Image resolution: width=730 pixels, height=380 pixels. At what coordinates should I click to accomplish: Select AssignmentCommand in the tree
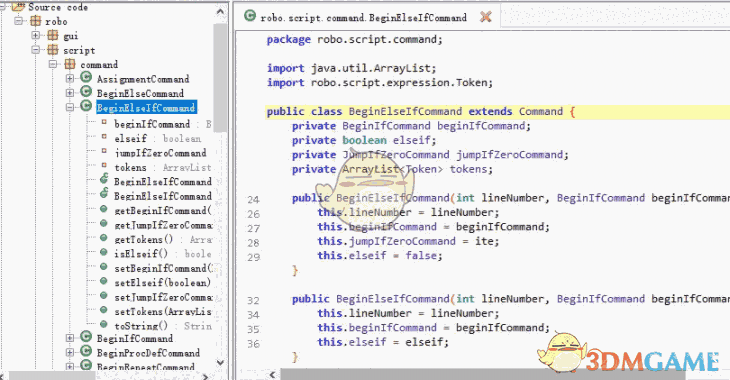tap(143, 79)
